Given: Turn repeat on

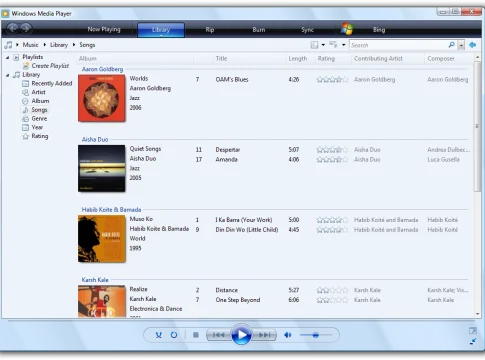Looking at the screenshot, I should (174, 335).
